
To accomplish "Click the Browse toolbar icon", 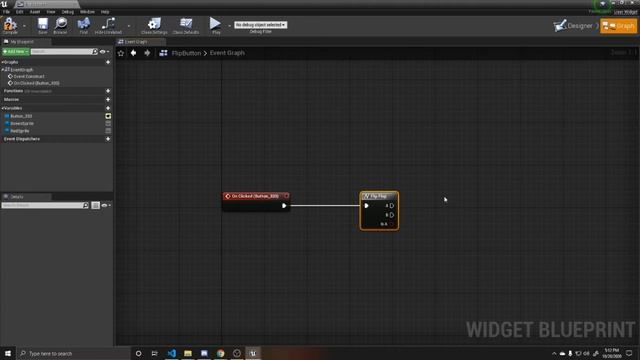I will coord(60,25).
